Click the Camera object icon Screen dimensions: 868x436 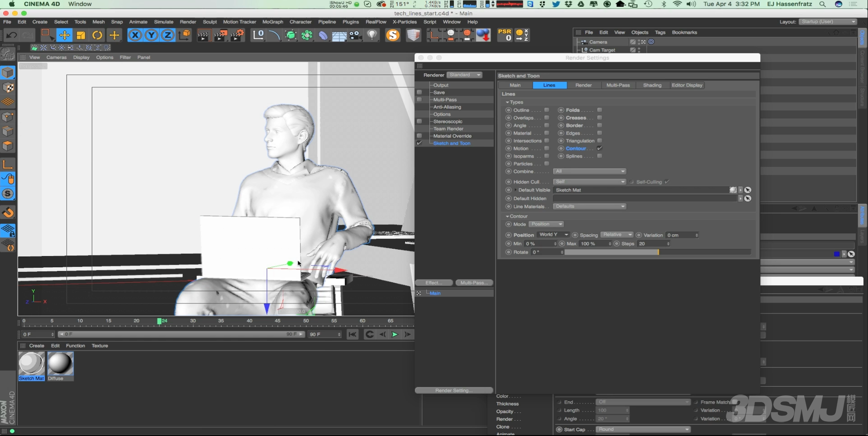point(356,35)
